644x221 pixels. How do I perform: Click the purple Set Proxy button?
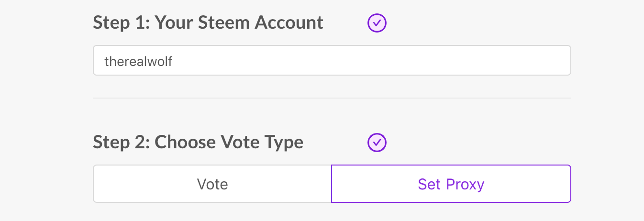point(451,184)
